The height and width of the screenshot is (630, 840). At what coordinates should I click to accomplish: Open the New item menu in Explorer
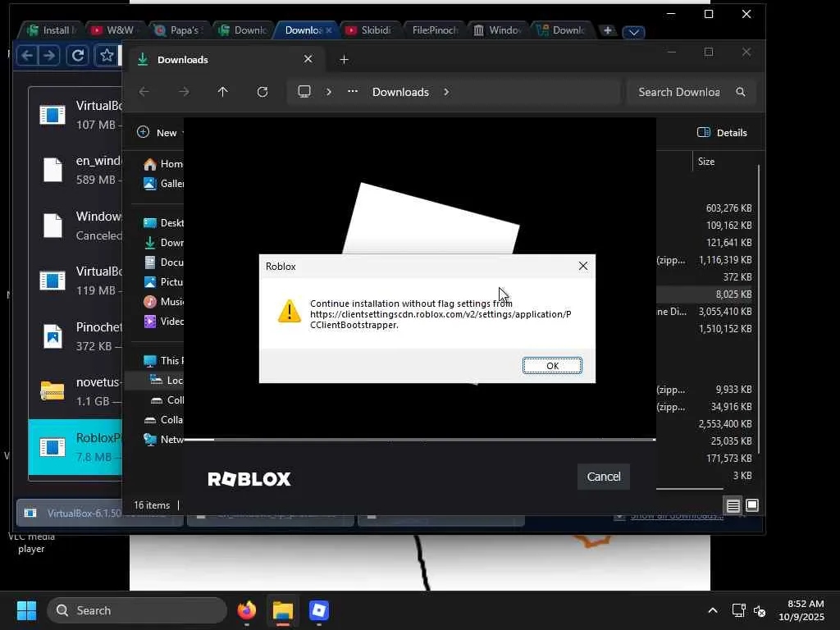(x=161, y=132)
